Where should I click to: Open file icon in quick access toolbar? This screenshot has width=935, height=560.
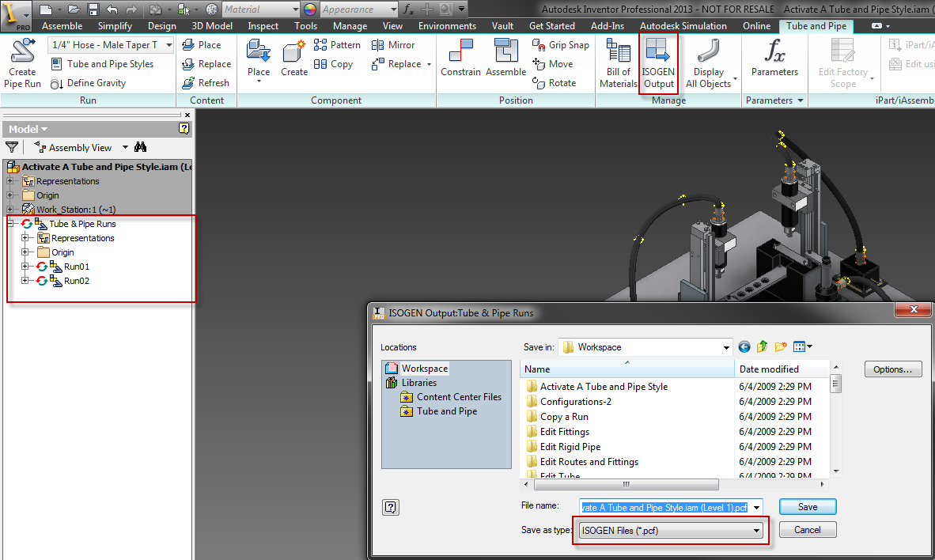[x=74, y=9]
